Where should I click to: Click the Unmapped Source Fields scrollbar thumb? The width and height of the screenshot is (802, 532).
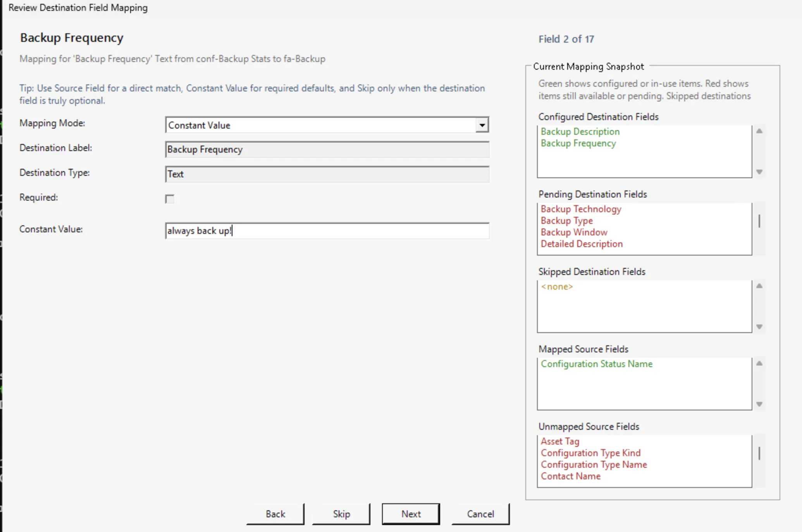click(x=759, y=453)
